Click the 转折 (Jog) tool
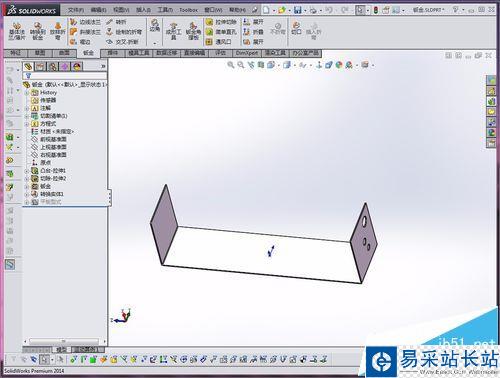 click(116, 22)
